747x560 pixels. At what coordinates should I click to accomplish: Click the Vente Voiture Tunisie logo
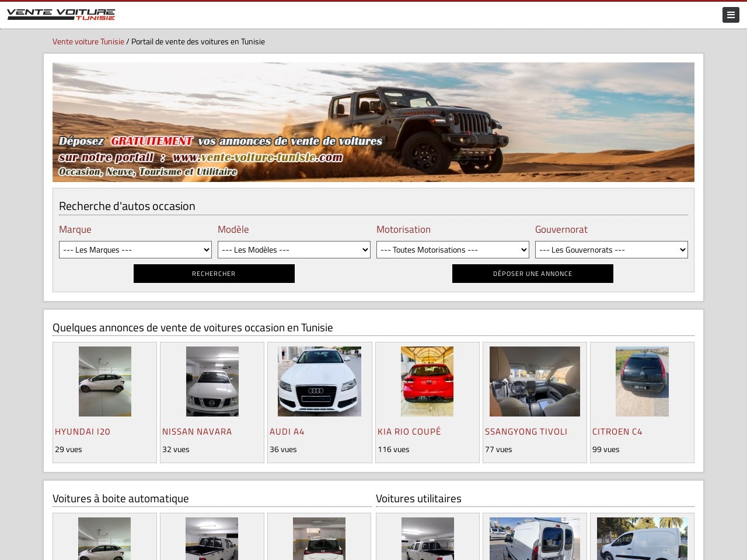pyautogui.click(x=61, y=14)
